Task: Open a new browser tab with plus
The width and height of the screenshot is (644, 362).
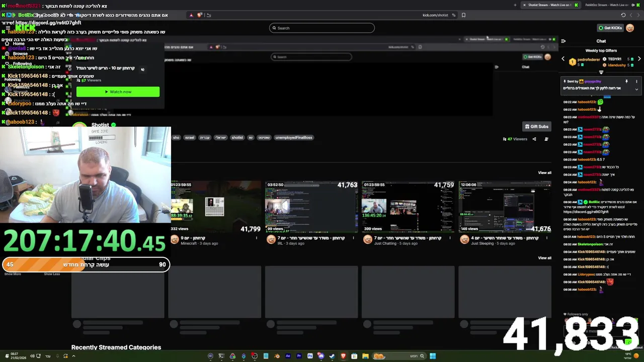Action: coord(515,5)
